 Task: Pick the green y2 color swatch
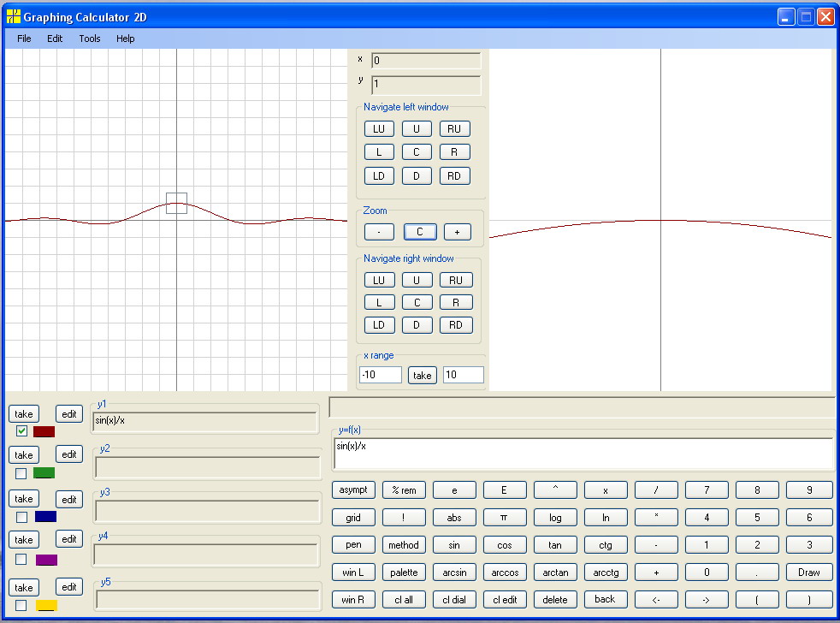pos(44,473)
